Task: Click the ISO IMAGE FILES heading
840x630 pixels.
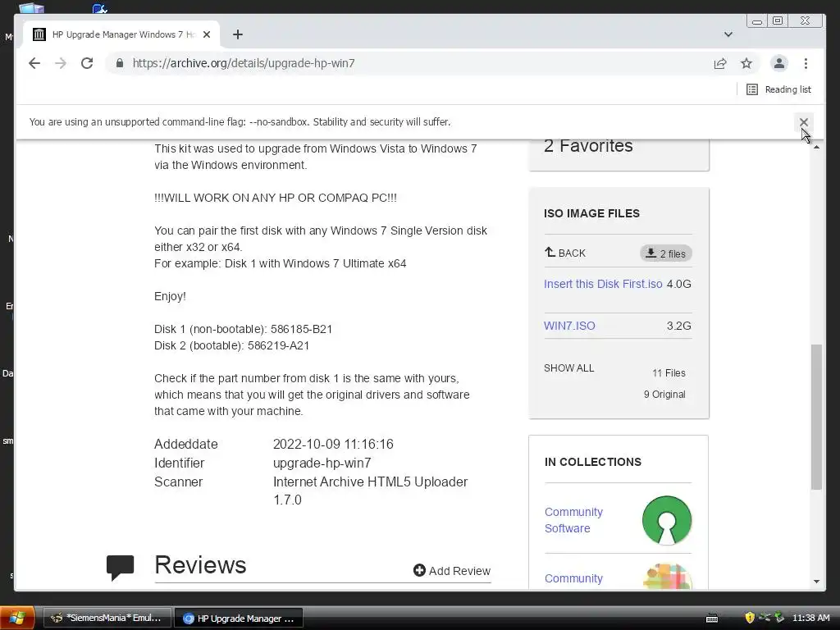Action: pyautogui.click(x=591, y=213)
